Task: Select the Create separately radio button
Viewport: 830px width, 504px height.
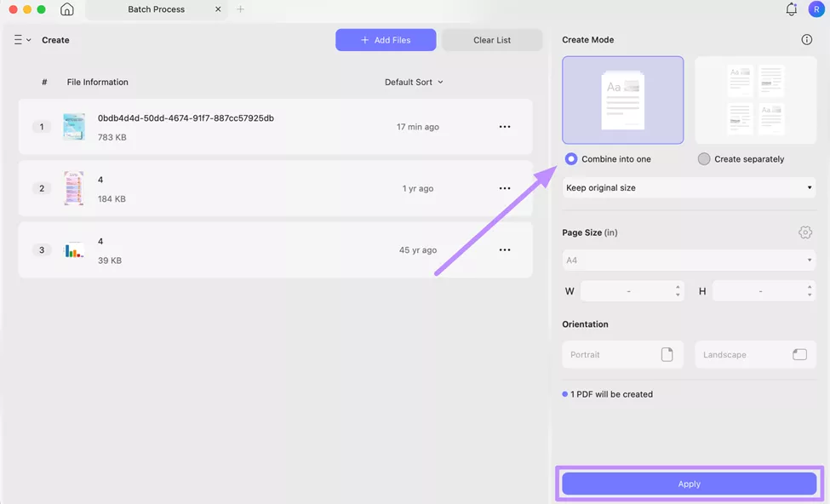Action: click(x=705, y=158)
